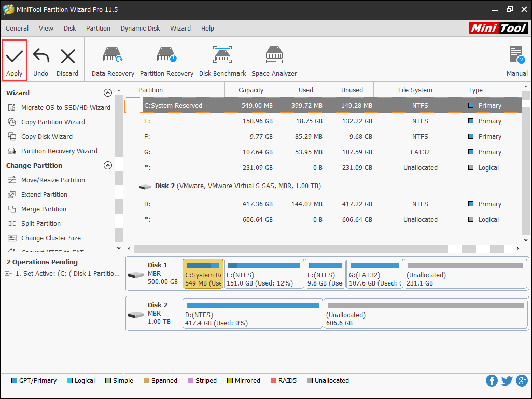The height and width of the screenshot is (399, 532).
Task: Start the Disk Benchmark tool
Action: [x=222, y=61]
